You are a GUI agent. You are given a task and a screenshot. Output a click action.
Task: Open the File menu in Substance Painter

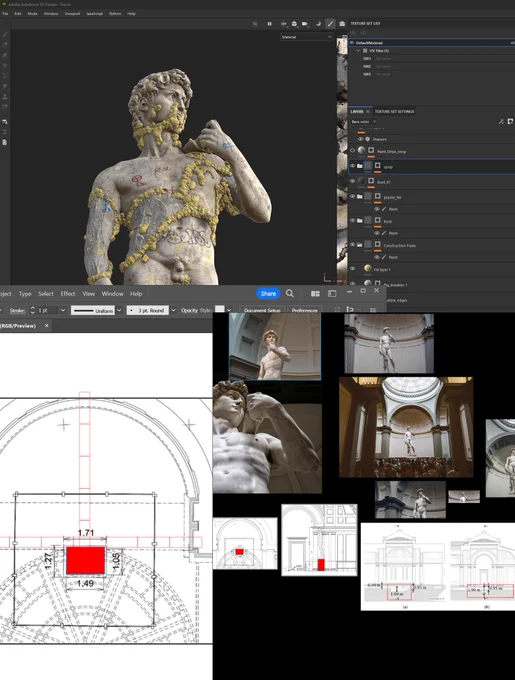(5, 13)
